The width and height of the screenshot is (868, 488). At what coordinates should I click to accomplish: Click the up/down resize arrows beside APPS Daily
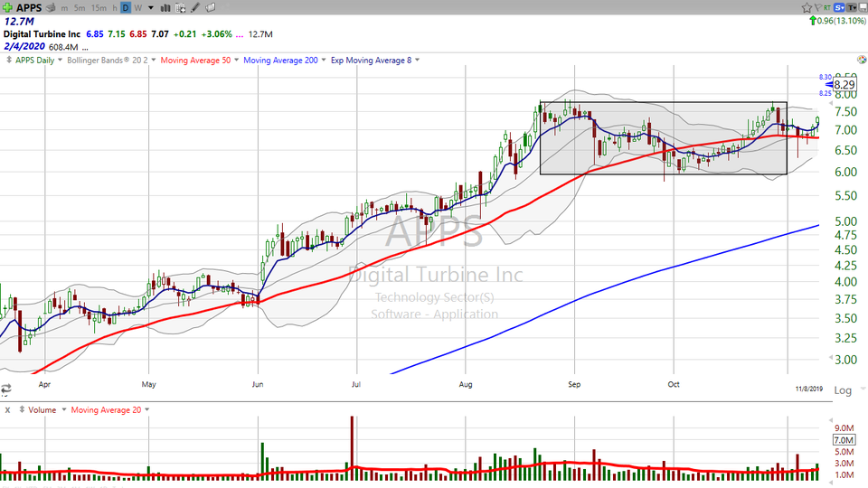pos(9,60)
